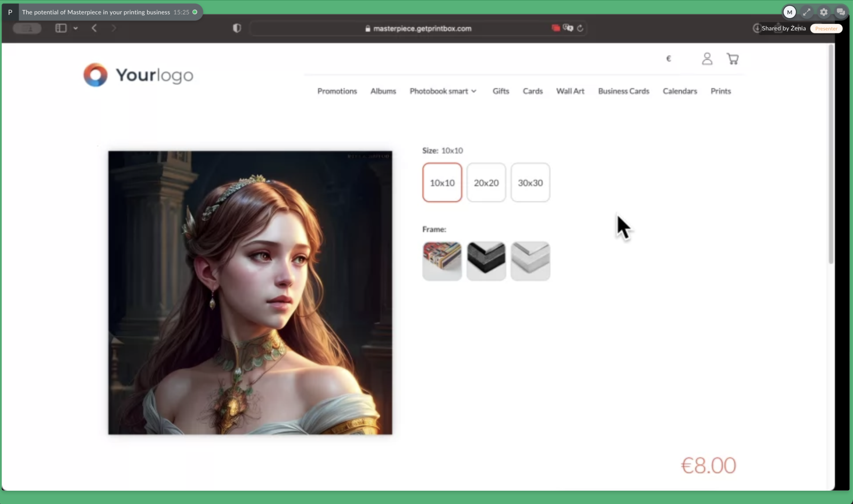Open the Wall Art menu item
853x504 pixels.
click(x=570, y=91)
